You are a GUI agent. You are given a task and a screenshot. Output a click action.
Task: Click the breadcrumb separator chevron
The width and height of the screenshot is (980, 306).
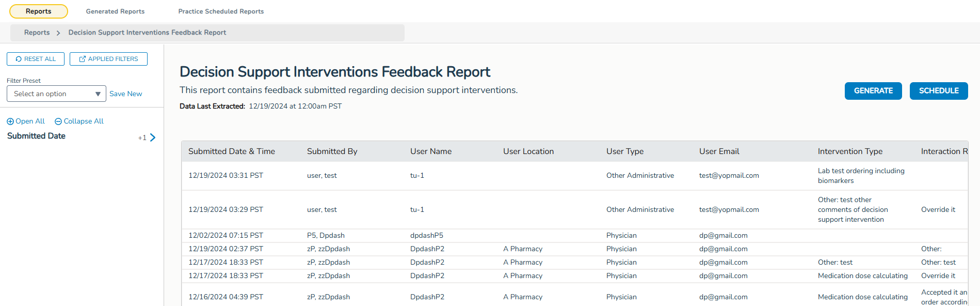tap(58, 33)
